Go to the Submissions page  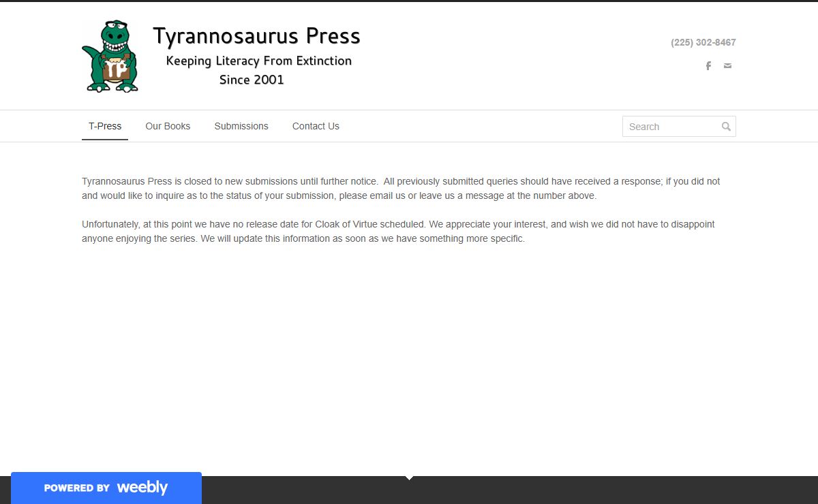point(241,126)
